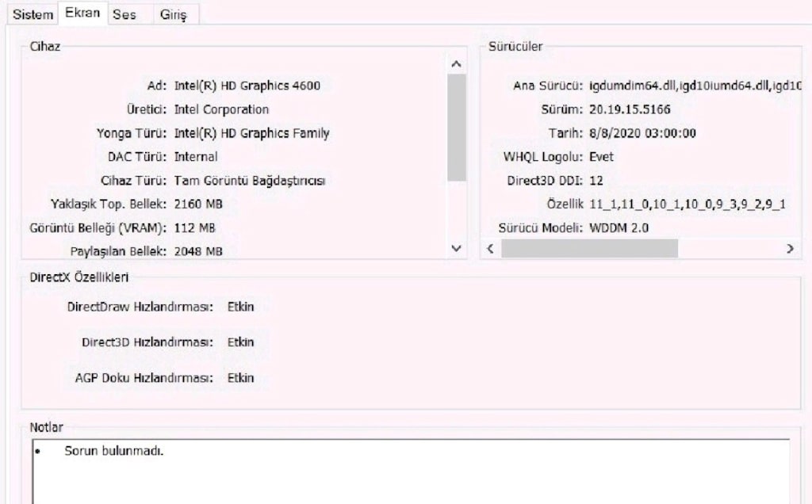Click the 'Yaklaşık Top. Bellek:' label
Viewport: 812px width, 504px height.
coord(109,204)
